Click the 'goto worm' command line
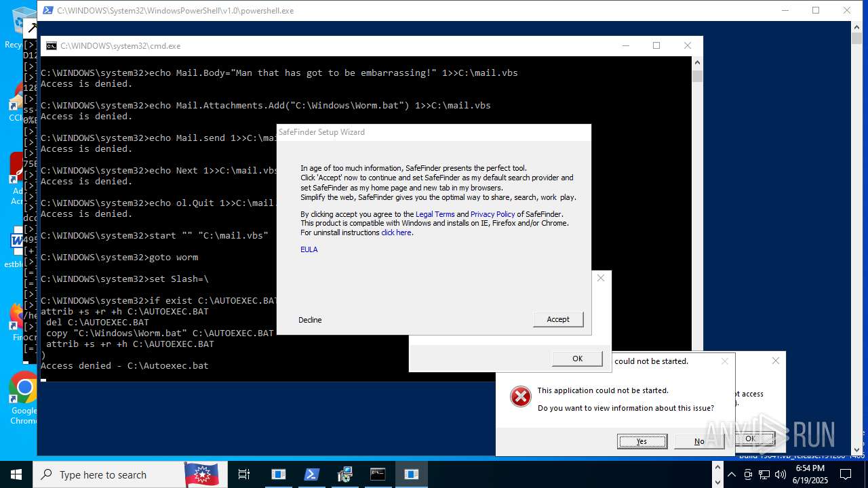The width and height of the screenshot is (868, 488). (x=119, y=258)
